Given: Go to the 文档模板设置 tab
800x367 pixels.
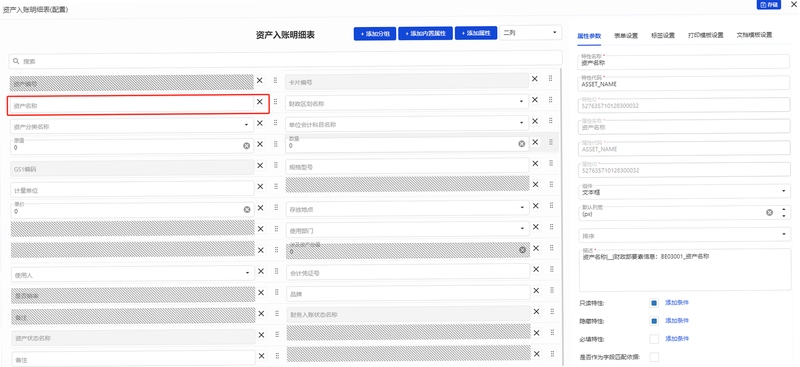Looking at the screenshot, I should (754, 35).
